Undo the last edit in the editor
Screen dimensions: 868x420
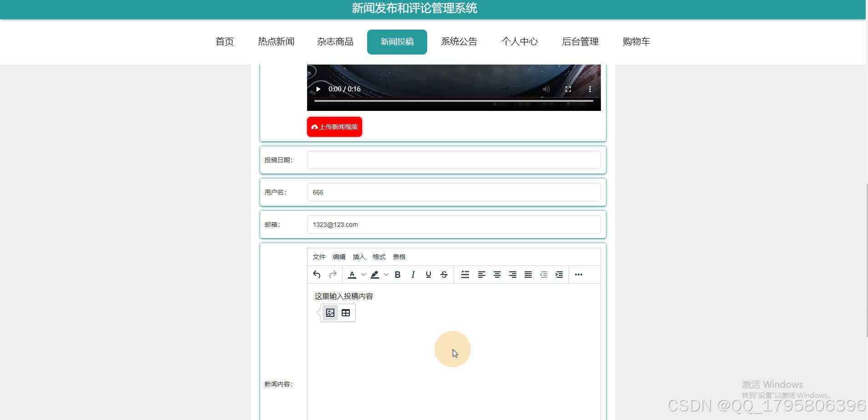pyautogui.click(x=317, y=275)
